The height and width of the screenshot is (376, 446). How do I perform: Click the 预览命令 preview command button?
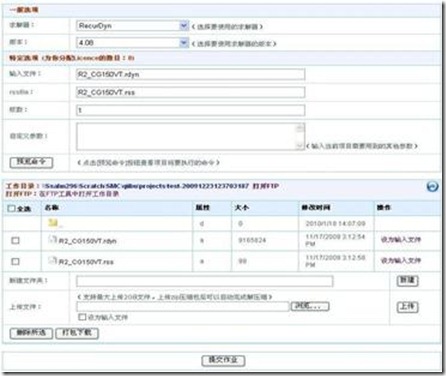[x=31, y=162]
